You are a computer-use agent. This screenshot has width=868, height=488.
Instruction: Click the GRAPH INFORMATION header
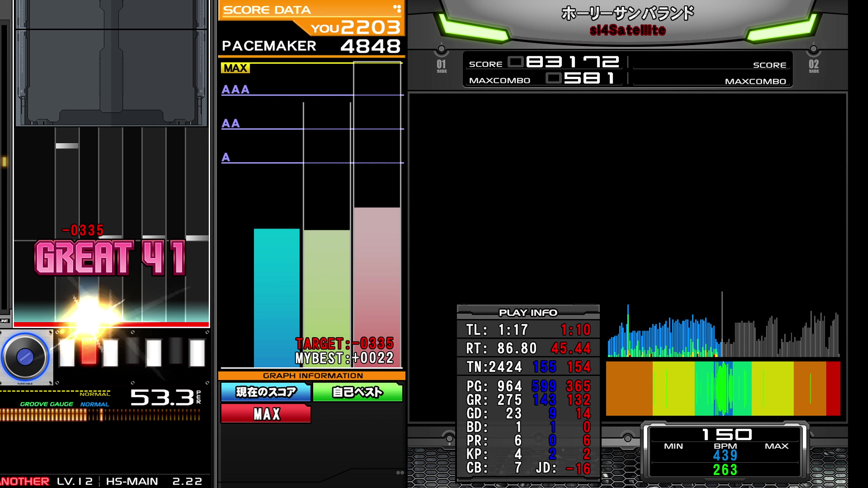coord(313,375)
